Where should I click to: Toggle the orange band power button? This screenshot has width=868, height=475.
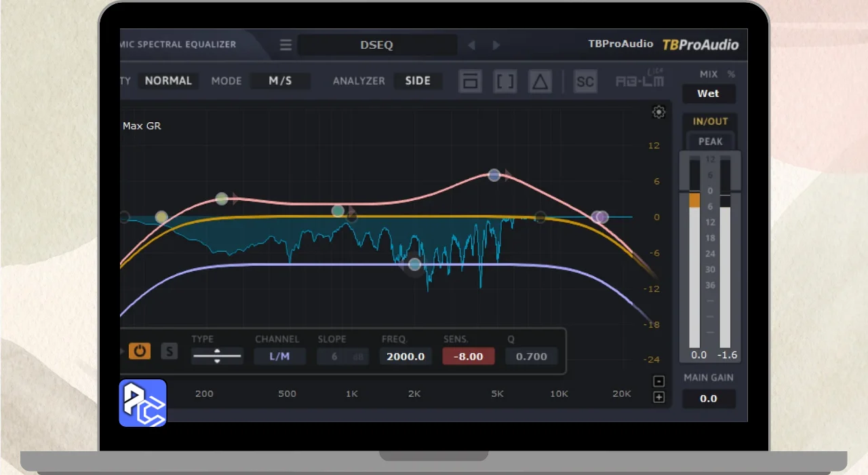coord(140,351)
